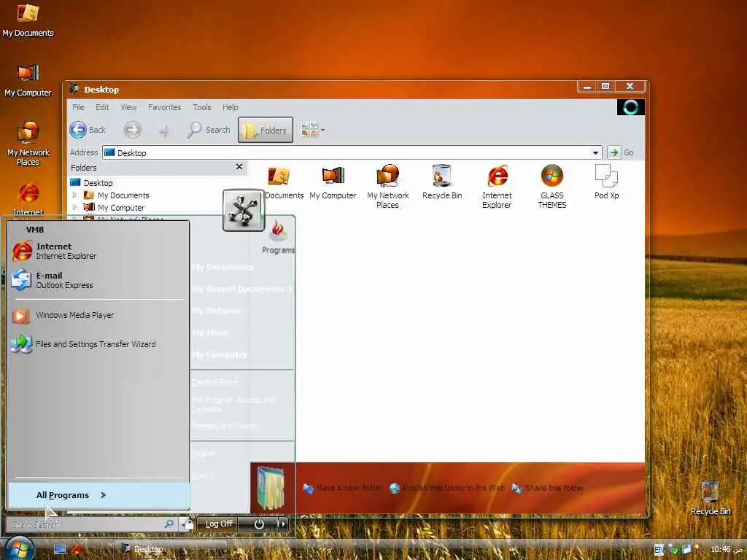Open the File menu
Viewport: 747px width, 560px height.
click(x=78, y=107)
